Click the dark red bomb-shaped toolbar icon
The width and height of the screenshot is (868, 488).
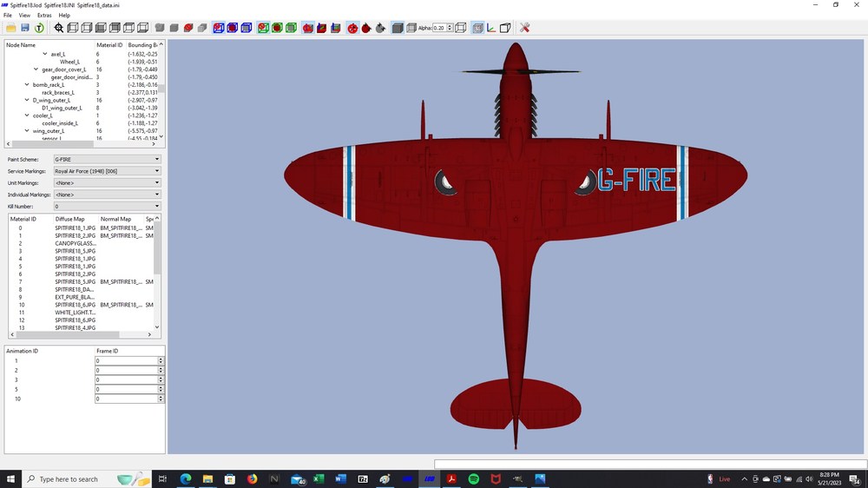366,28
